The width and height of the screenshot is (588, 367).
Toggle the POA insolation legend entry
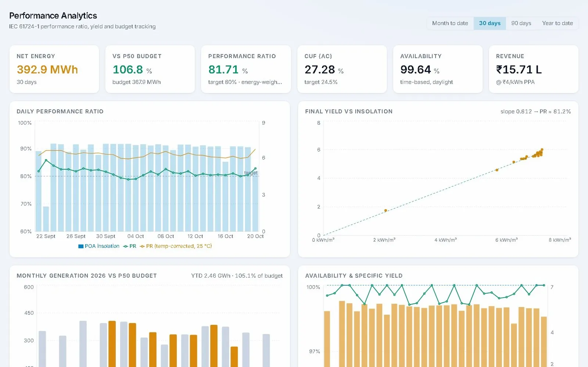pyautogui.click(x=99, y=246)
